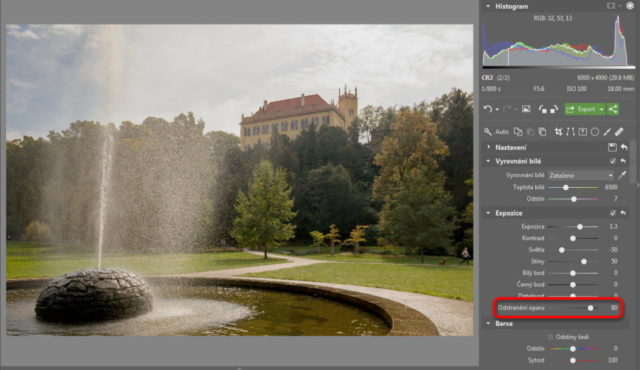Select the filter brush tool

click(x=607, y=131)
